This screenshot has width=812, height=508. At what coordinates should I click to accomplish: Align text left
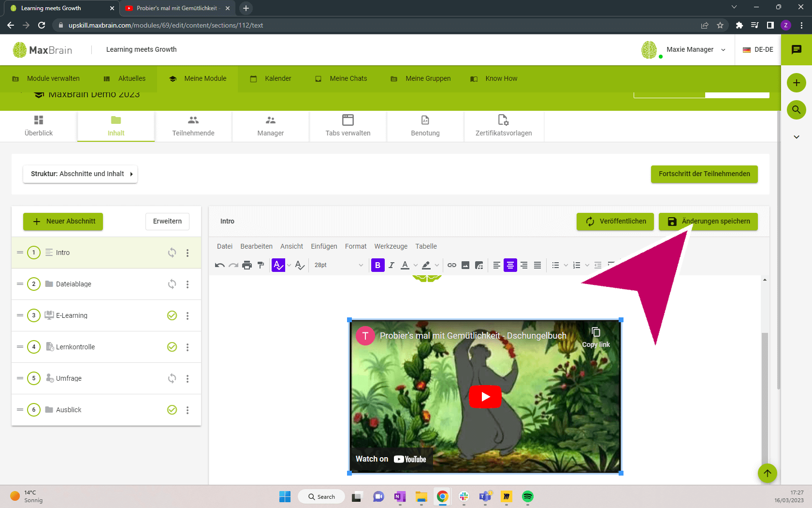tap(497, 265)
